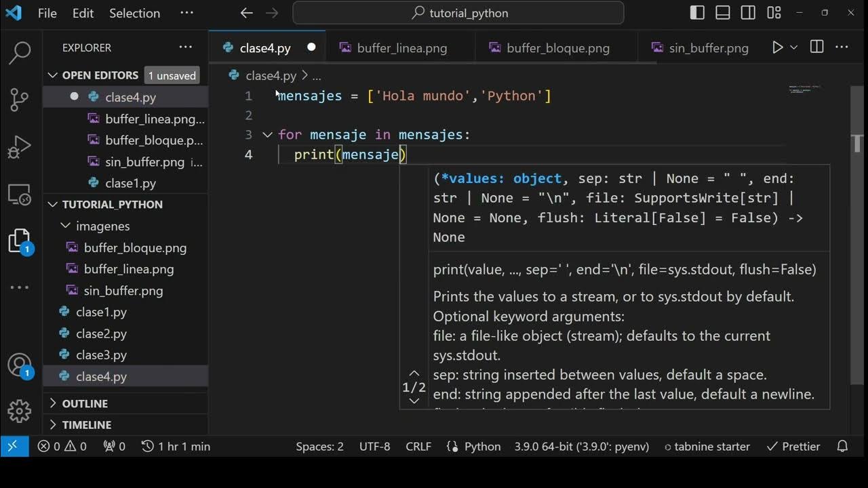
Task: Collapse the imagenes folder
Action: tap(66, 226)
